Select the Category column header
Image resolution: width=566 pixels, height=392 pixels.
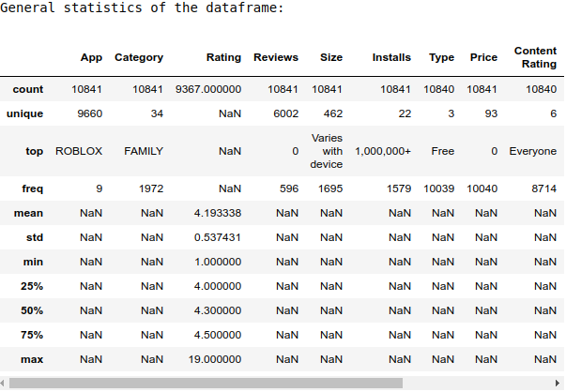(139, 57)
